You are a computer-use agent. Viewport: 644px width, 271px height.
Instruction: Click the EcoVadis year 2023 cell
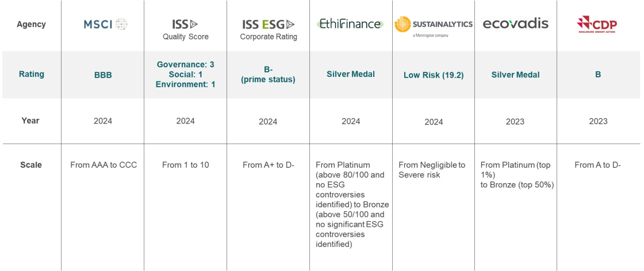pyautogui.click(x=515, y=122)
